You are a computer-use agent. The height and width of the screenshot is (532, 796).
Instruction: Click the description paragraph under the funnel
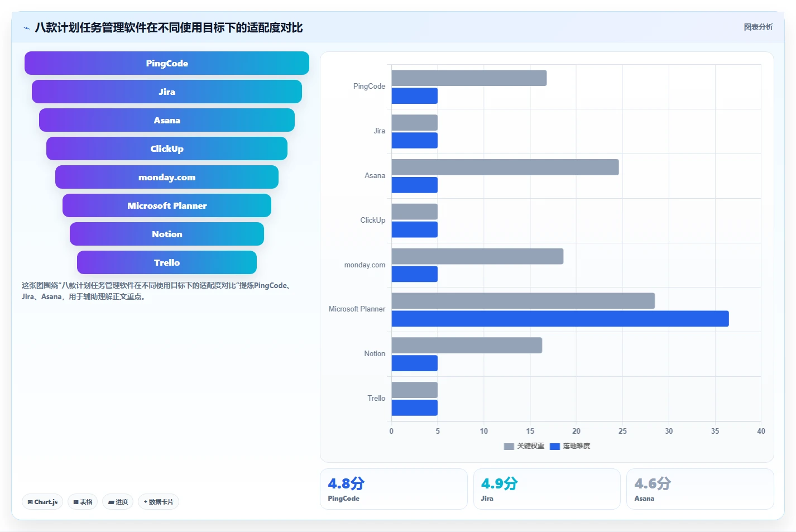point(157,291)
